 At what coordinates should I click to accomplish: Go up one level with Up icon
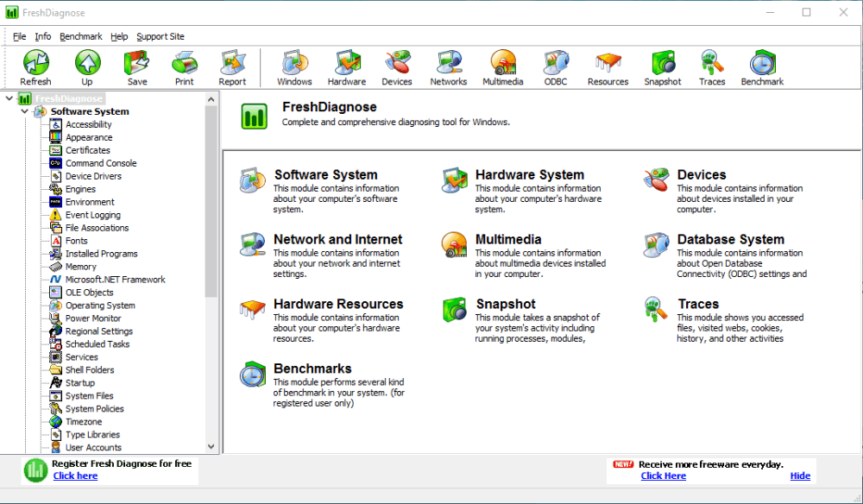pyautogui.click(x=87, y=67)
